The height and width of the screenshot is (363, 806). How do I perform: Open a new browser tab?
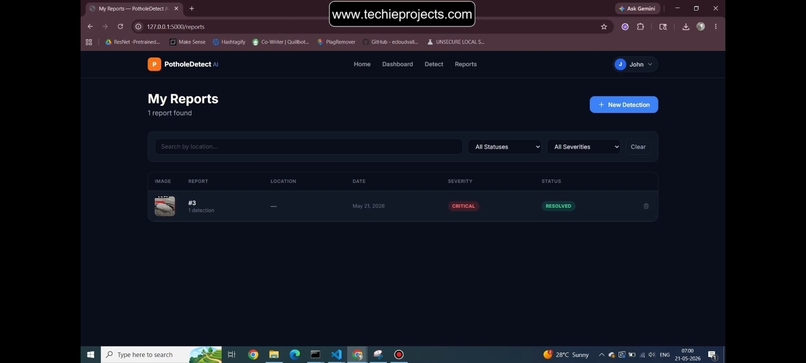[192, 9]
